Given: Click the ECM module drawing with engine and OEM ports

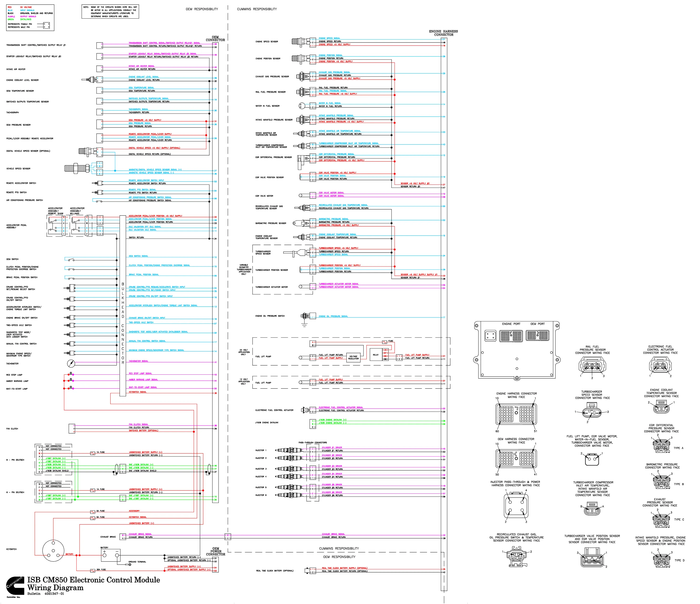Looking at the screenshot, I should click(x=517, y=351).
